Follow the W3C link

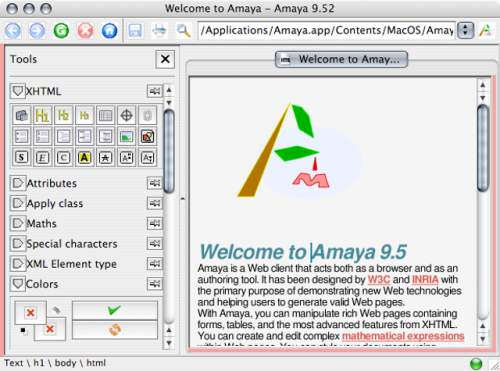379,279
